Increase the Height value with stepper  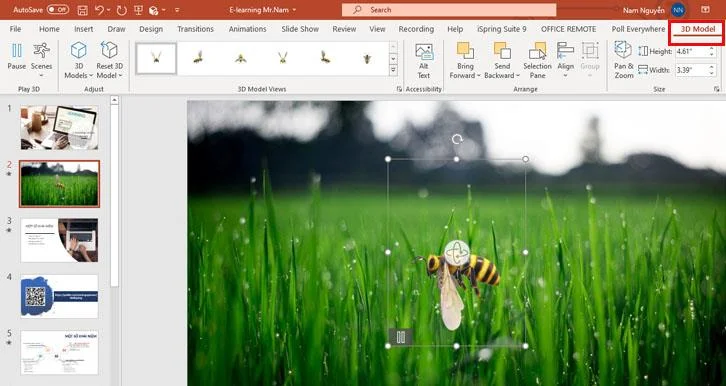(713, 49)
